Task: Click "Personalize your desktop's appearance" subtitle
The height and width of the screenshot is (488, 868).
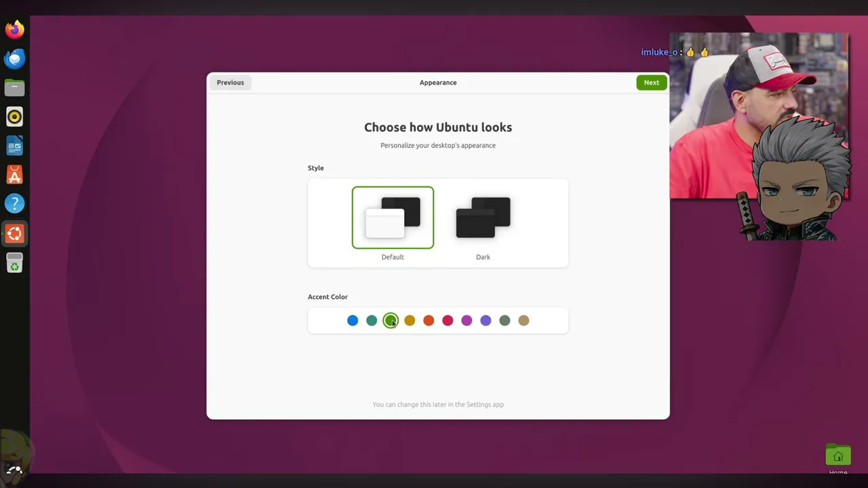Action: (438, 146)
